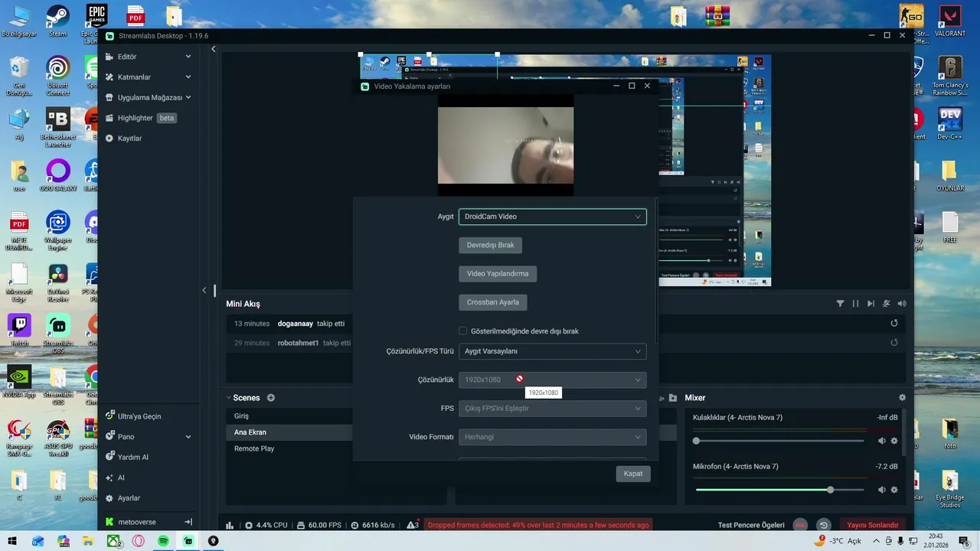The width and height of the screenshot is (980, 551).
Task: Enable Gösterilmediğinde devre dışı bırak checkbox
Action: (463, 331)
